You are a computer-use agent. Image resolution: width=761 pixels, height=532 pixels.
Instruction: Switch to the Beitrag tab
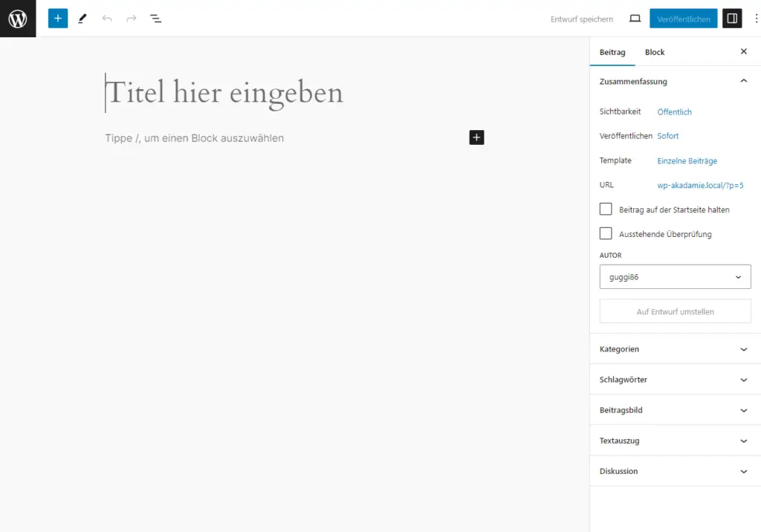pos(612,52)
